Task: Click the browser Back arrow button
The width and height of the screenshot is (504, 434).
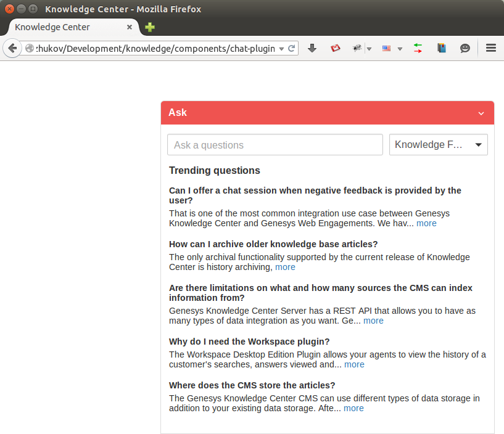Action: (12, 48)
